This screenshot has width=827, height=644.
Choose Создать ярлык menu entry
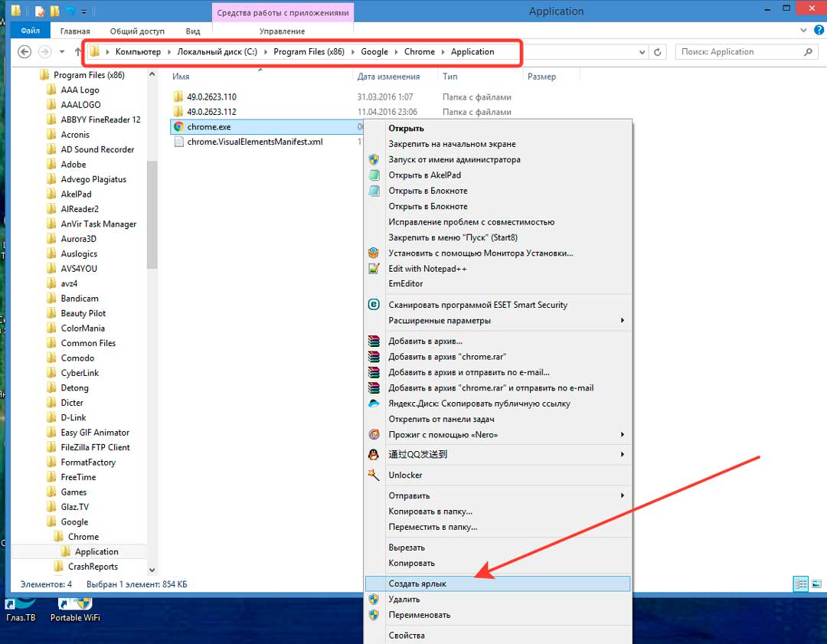[498, 584]
